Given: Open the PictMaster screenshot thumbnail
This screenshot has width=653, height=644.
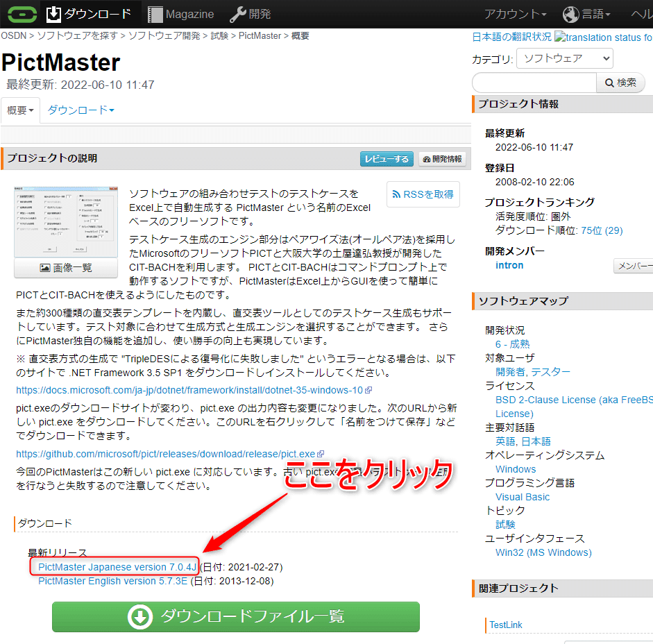Looking at the screenshot, I should click(66, 222).
